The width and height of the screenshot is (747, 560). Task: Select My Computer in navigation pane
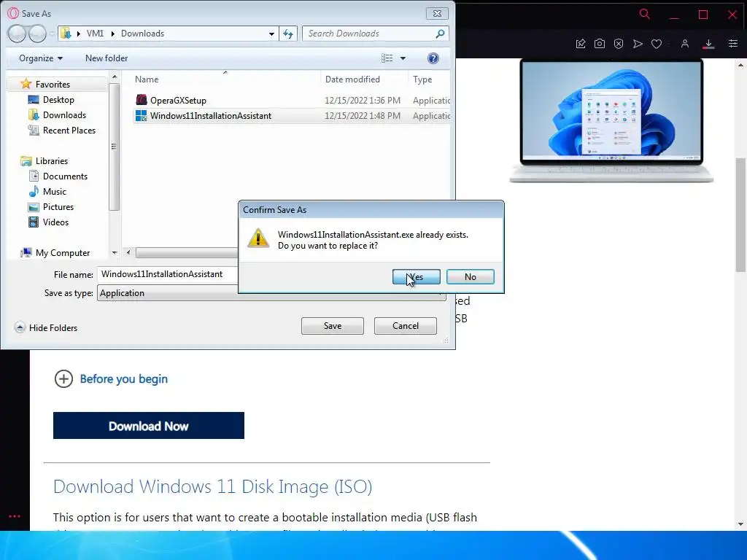pyautogui.click(x=63, y=253)
